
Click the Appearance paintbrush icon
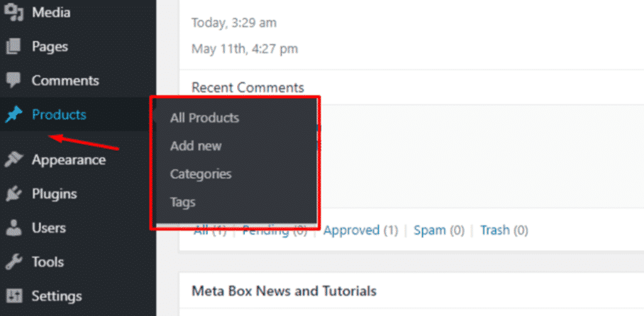click(x=14, y=160)
